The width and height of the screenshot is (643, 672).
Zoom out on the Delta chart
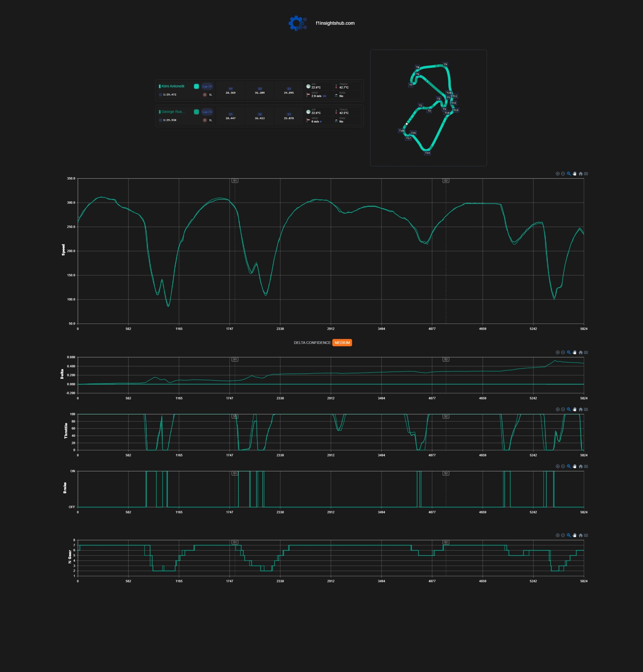coord(563,352)
